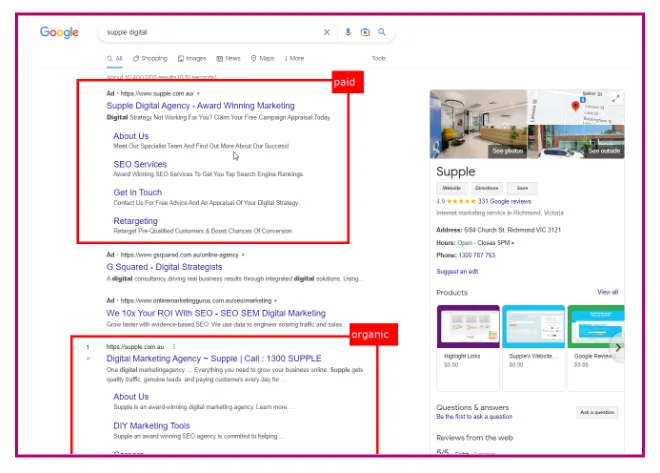Image resolution: width=660 pixels, height=473 pixels.
Task: Switch to the News tab
Action: 228,58
